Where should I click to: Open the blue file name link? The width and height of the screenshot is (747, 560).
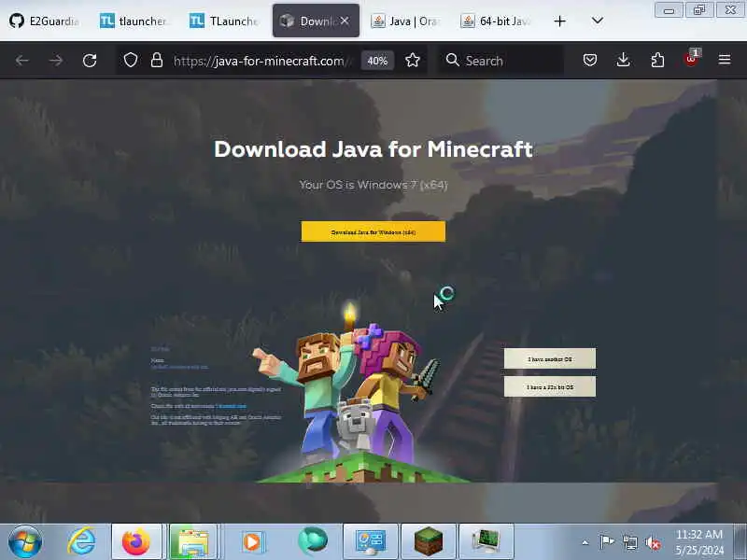pyautogui.click(x=179, y=367)
